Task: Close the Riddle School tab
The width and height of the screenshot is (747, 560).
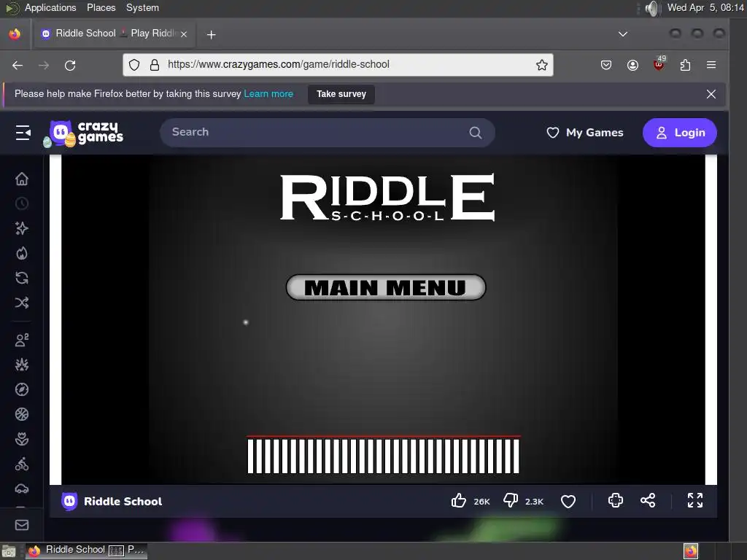Action: (184, 34)
